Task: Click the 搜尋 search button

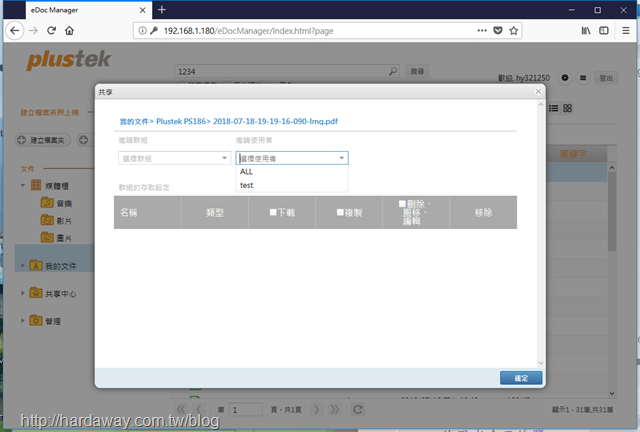Action: [x=417, y=71]
